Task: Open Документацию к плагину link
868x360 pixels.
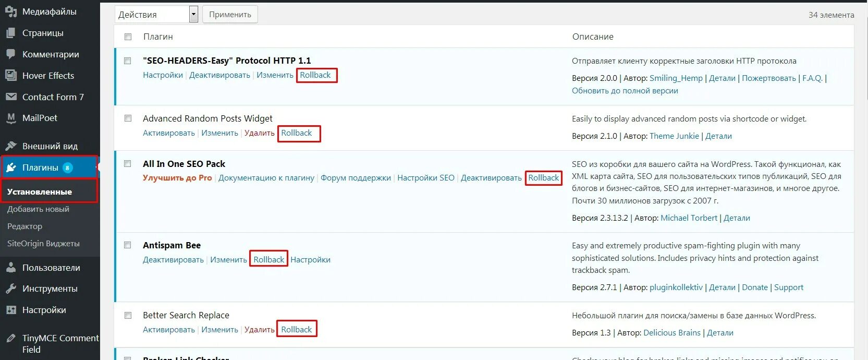Action: pyautogui.click(x=266, y=178)
